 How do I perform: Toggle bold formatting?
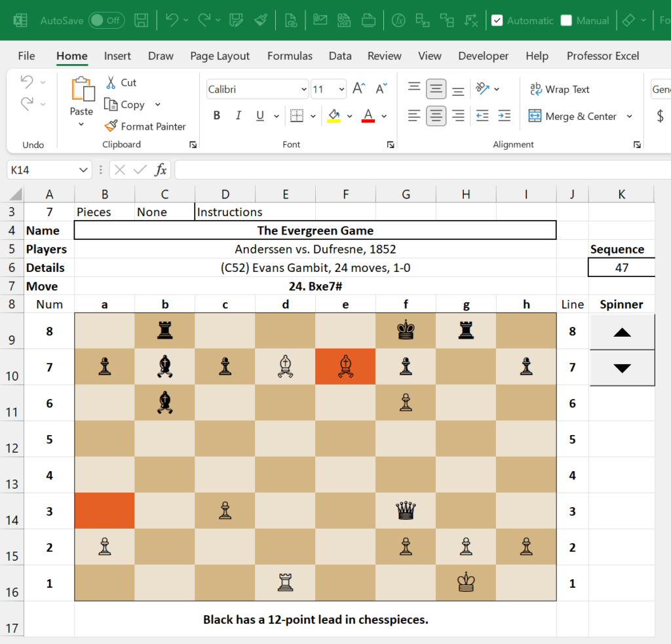coord(216,115)
